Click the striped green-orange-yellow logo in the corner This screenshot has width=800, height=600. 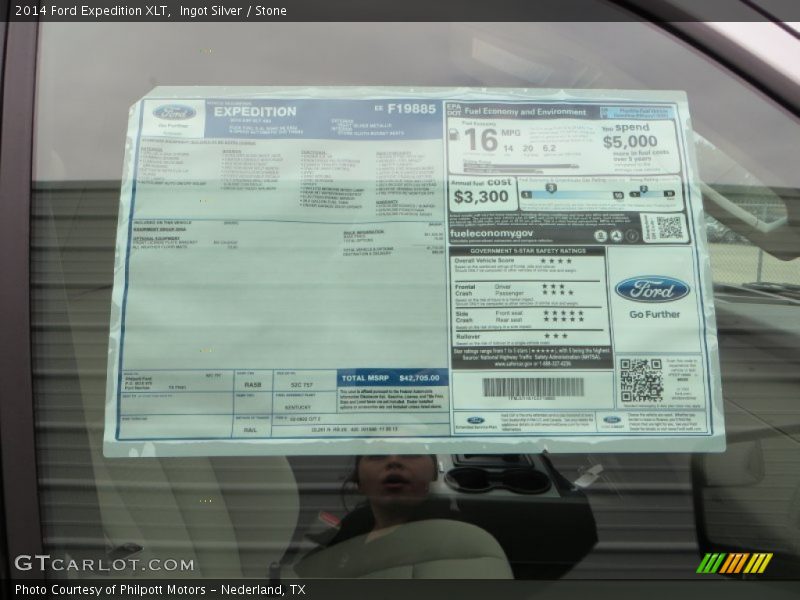(x=734, y=563)
